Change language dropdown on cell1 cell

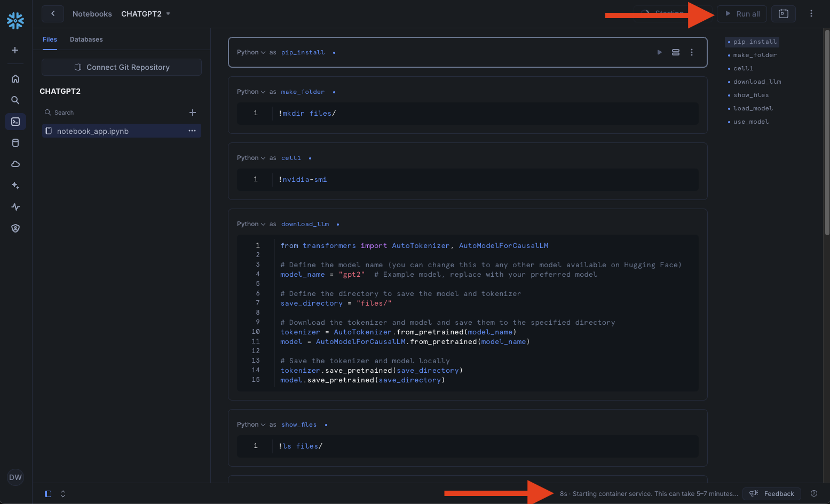pyautogui.click(x=251, y=158)
